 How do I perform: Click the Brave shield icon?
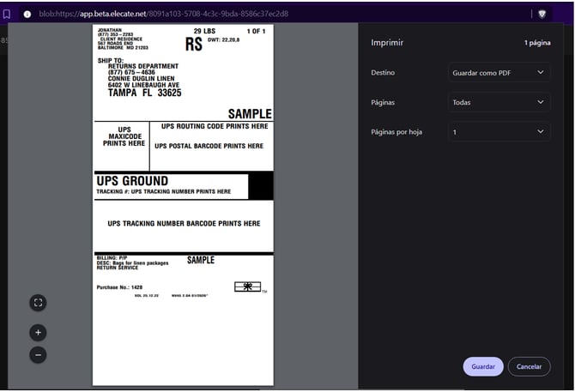pyautogui.click(x=542, y=14)
